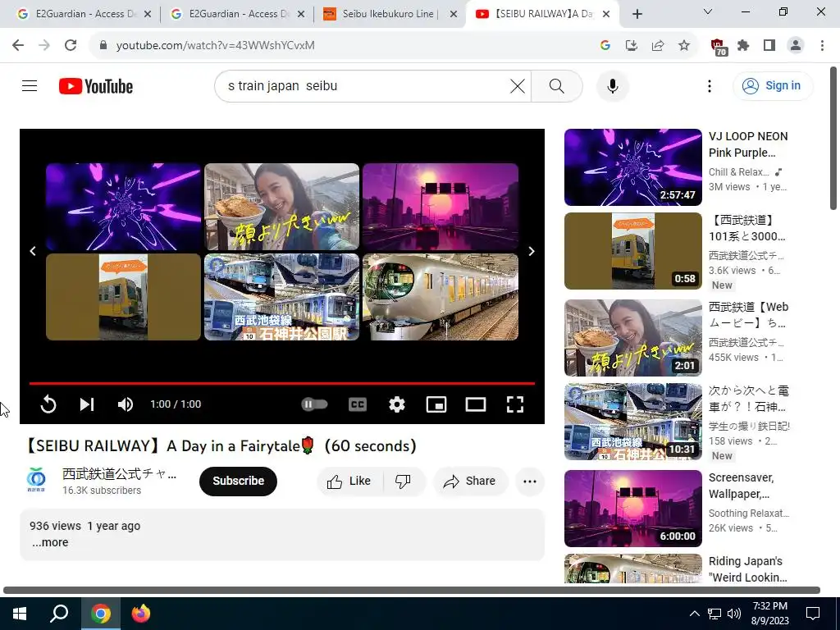Click the horizontal page scrollbar
This screenshot has width=840, height=630.
412,591
